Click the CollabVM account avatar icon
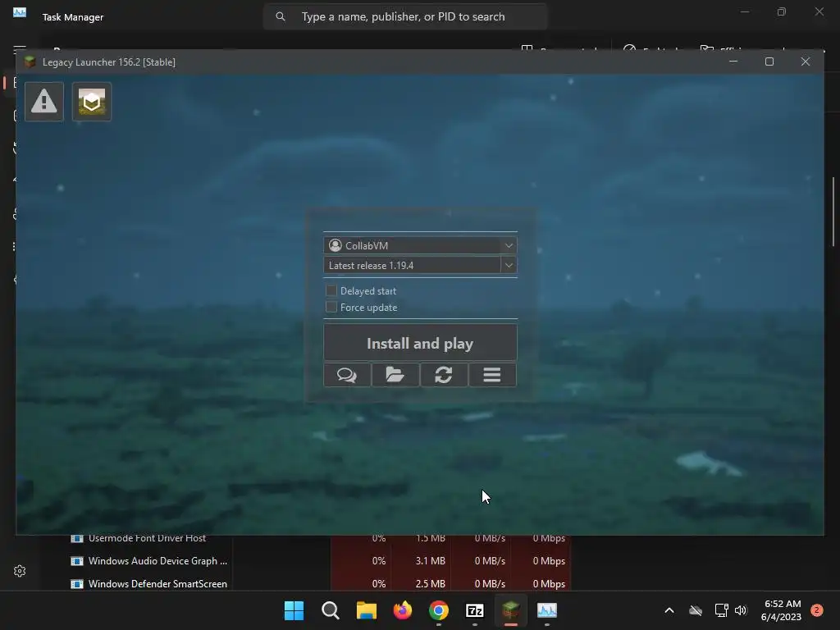The image size is (840, 630). pos(336,245)
